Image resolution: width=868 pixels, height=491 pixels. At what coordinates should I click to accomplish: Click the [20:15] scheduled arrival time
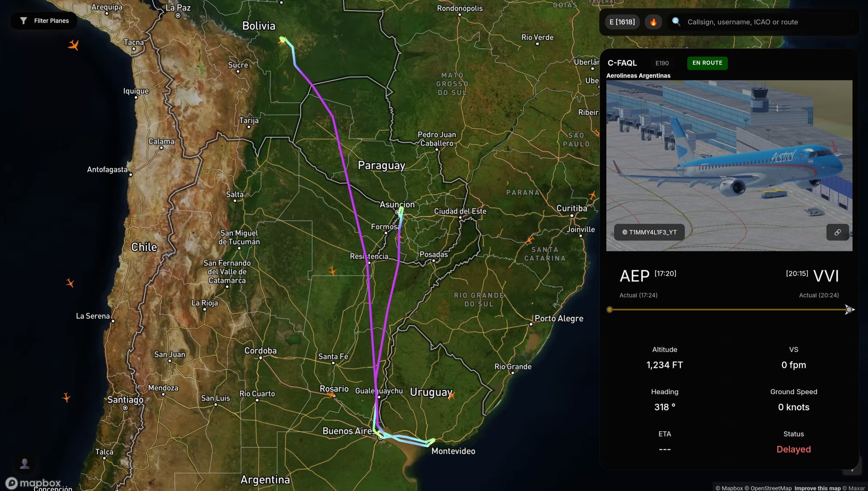pos(797,273)
